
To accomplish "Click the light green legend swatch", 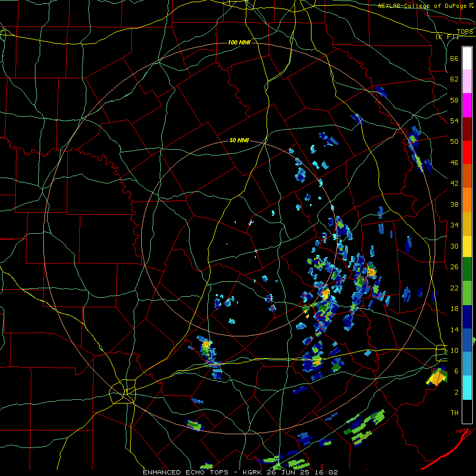I will tap(467, 293).
